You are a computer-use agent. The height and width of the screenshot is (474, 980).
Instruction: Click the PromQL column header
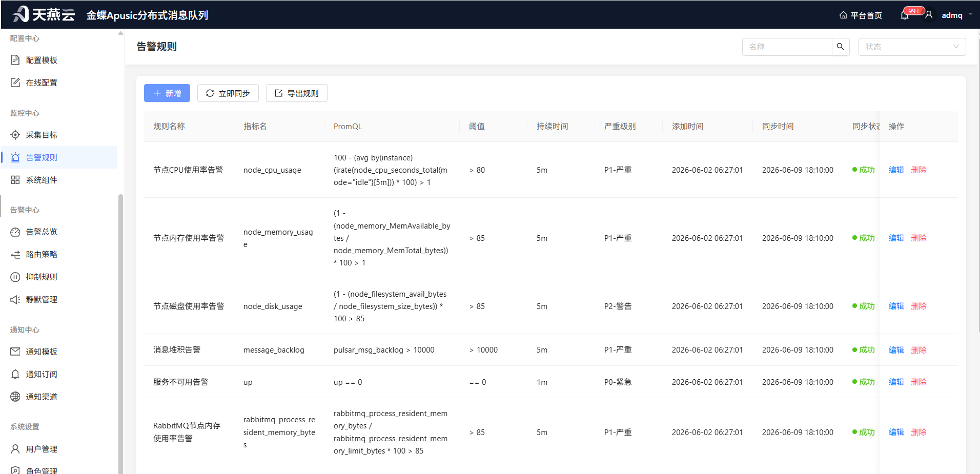348,126
